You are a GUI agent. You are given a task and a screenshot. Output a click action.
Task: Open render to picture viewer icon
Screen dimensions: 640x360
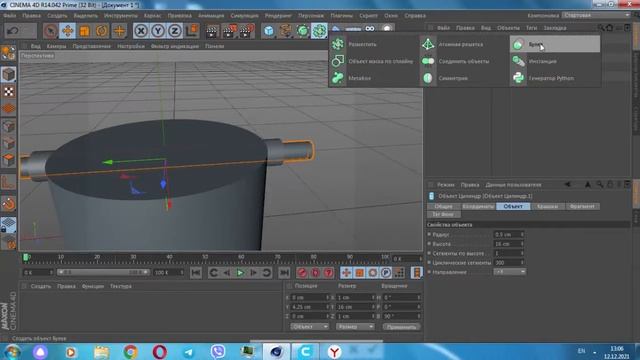[229, 31]
